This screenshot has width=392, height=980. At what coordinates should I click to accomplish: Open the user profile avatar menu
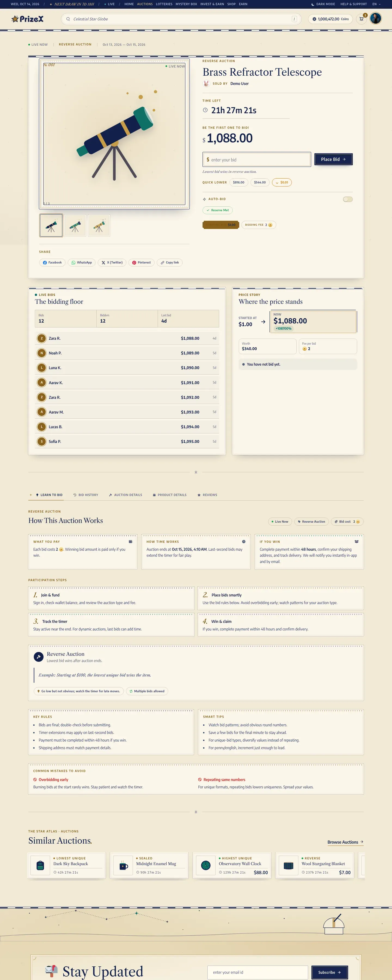pyautogui.click(x=376, y=19)
